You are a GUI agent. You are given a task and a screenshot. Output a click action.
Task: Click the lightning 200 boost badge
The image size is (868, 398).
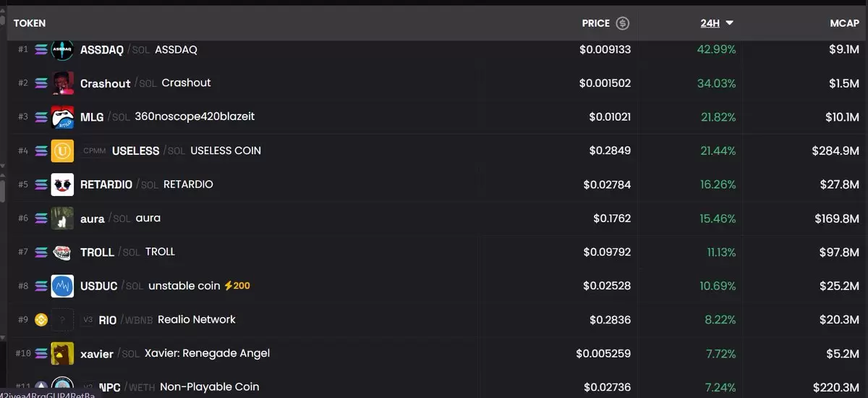tap(237, 286)
